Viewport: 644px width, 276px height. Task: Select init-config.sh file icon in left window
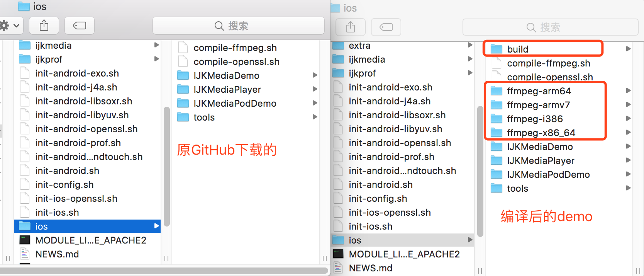(25, 185)
